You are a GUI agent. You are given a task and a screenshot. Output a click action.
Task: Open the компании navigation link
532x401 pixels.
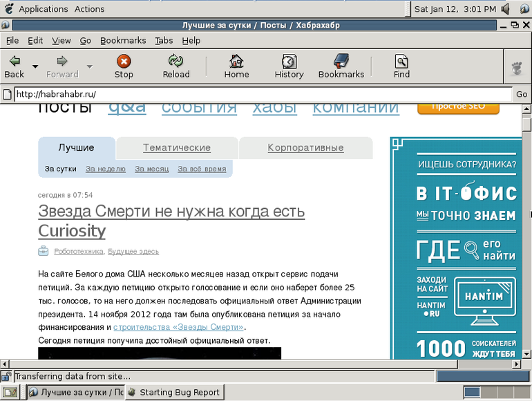point(356,109)
